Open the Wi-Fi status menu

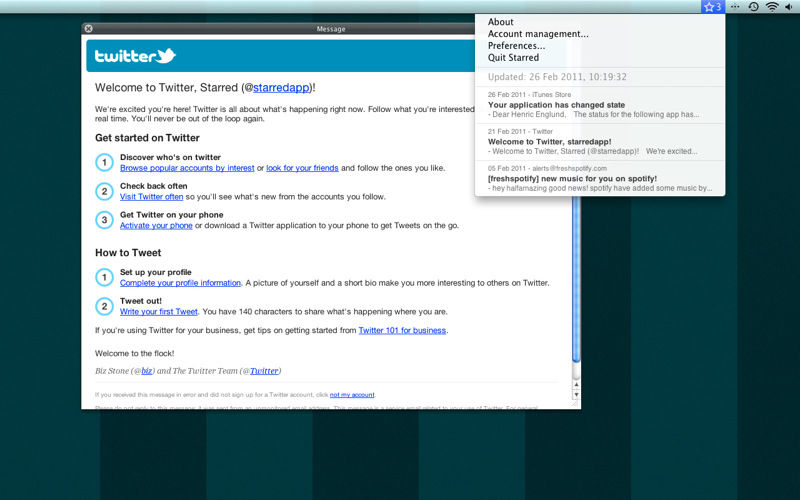click(772, 7)
